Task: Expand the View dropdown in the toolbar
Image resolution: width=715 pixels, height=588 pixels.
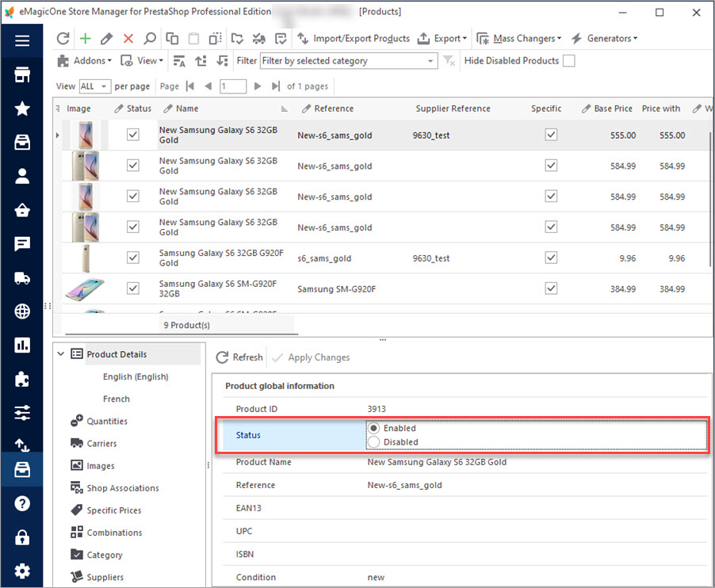Action: point(142,61)
